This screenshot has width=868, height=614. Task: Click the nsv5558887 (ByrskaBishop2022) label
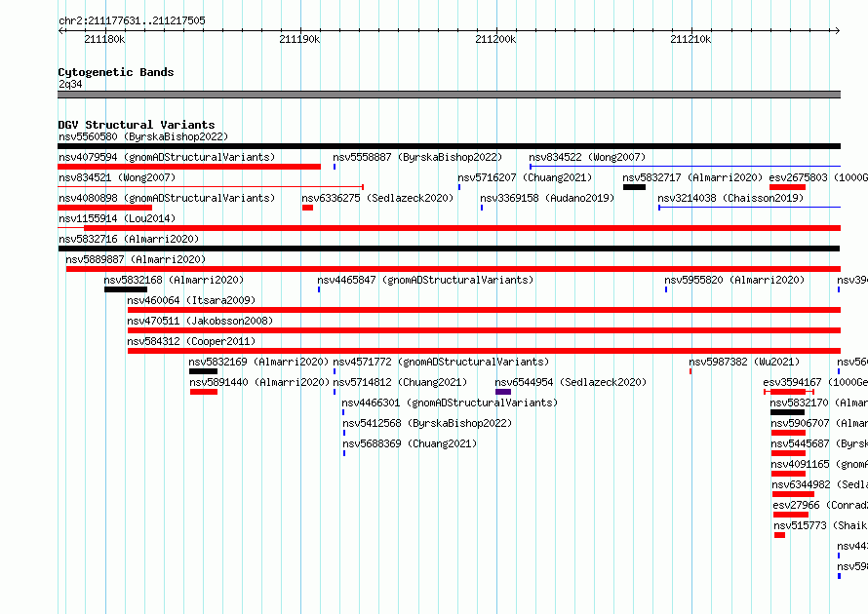point(417,157)
